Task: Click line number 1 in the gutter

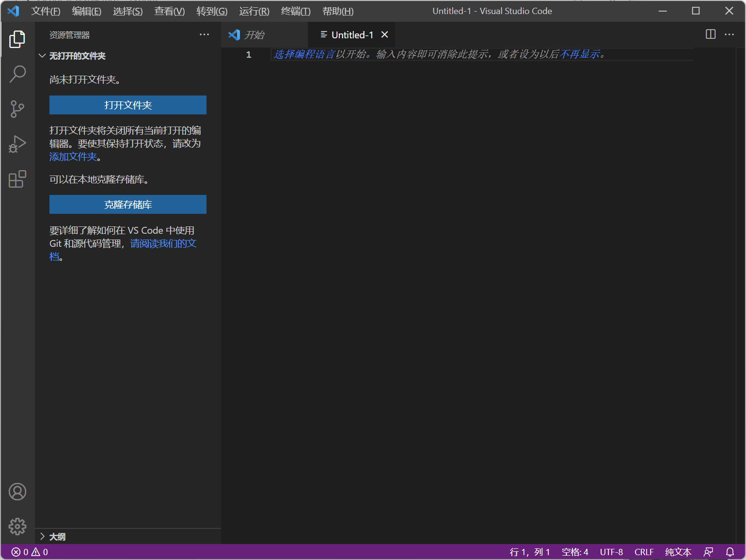Action: [x=249, y=54]
